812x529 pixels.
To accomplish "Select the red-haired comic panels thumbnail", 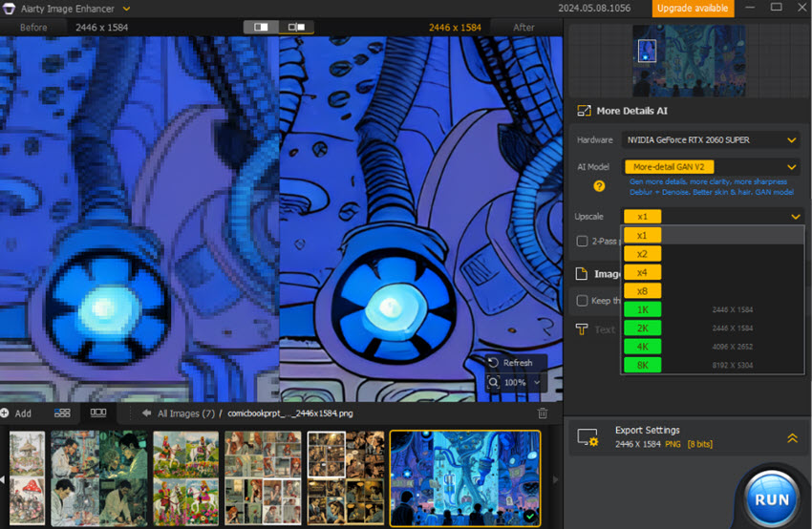I will pos(263,477).
